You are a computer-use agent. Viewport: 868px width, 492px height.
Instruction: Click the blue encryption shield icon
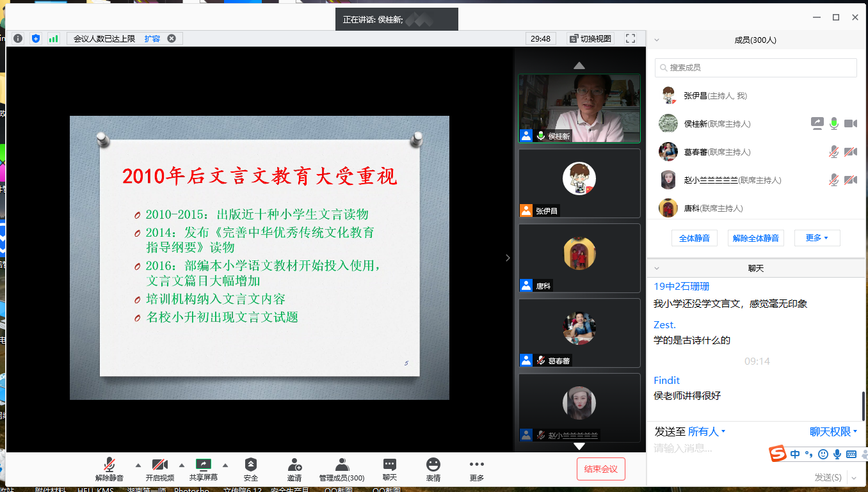click(36, 38)
